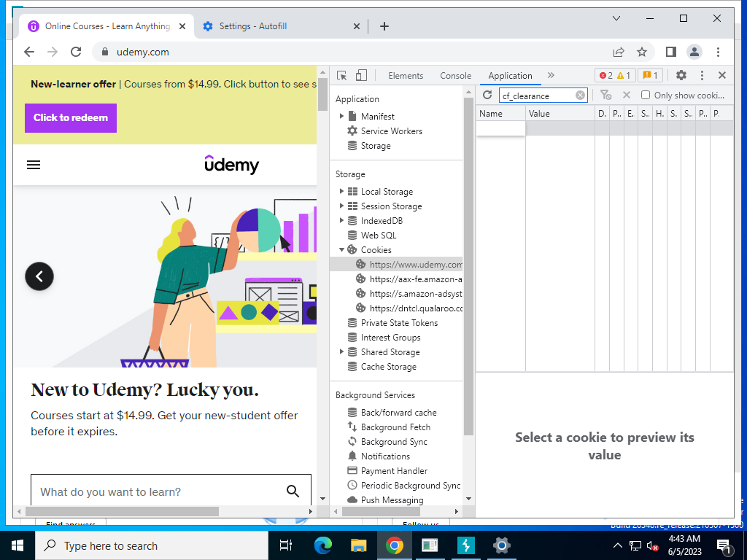Expand the Shared Storage node
The width and height of the screenshot is (747, 560).
pos(341,352)
